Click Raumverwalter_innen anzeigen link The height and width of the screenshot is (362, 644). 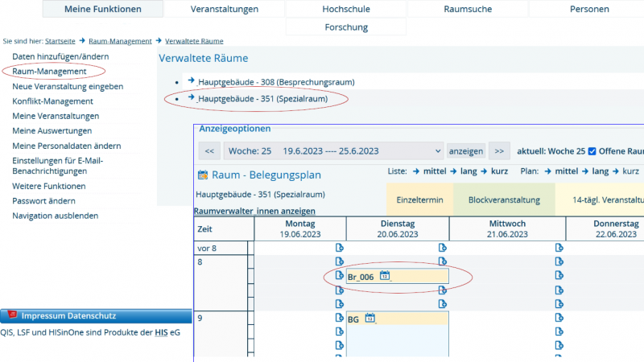tap(254, 211)
